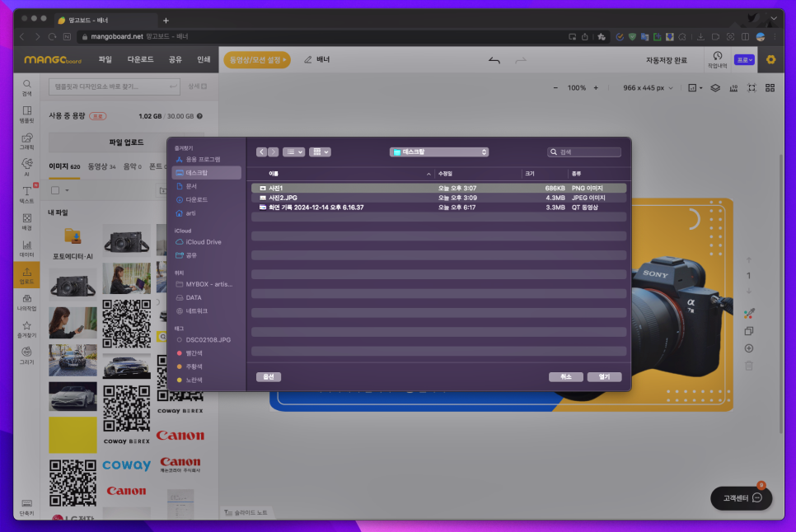This screenshot has width=796, height=532.
Task: Click the 열기 open button in dialog
Action: click(x=604, y=377)
